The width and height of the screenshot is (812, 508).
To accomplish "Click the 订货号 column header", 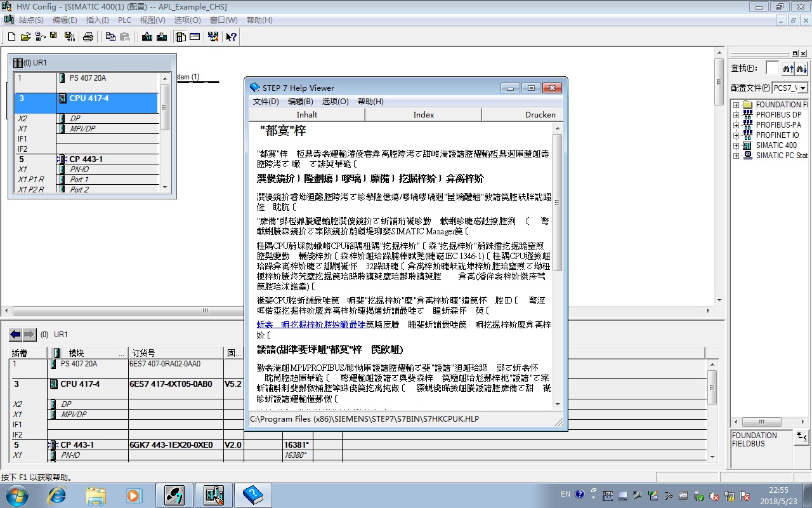I will coord(175,353).
